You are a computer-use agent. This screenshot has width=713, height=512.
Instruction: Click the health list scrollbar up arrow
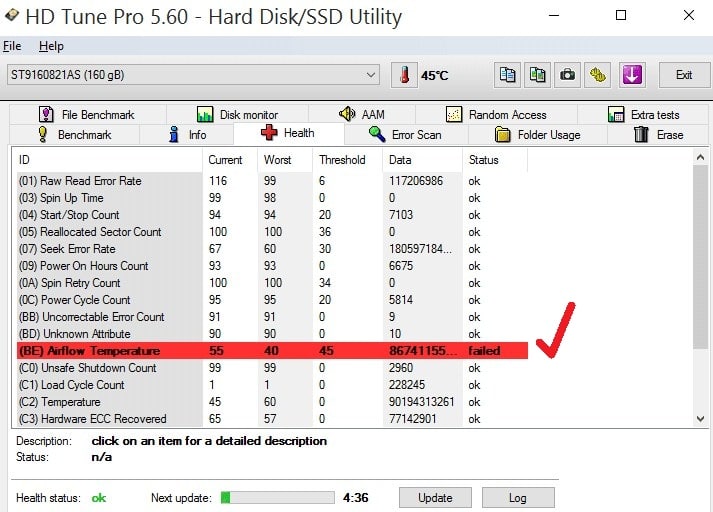[700, 157]
